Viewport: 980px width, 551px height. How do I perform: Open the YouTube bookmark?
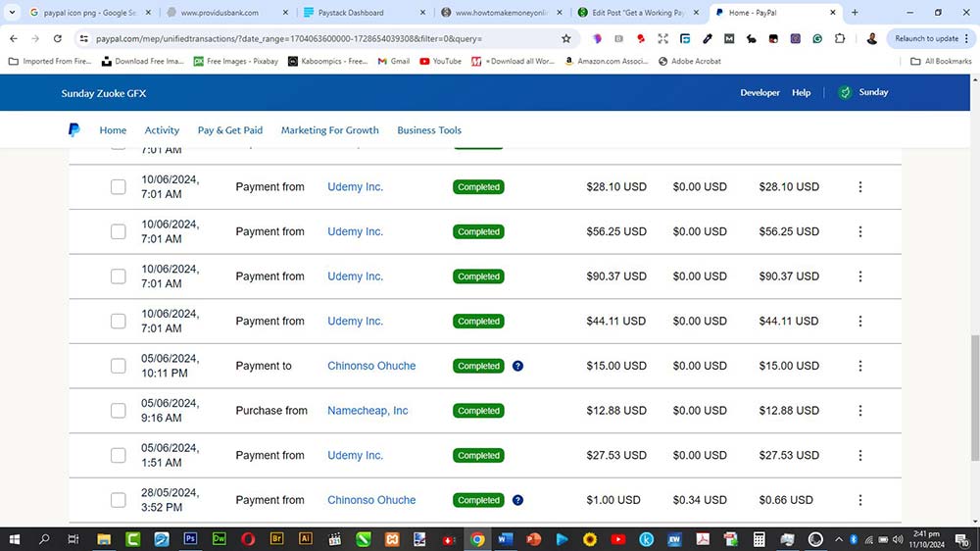[440, 62]
